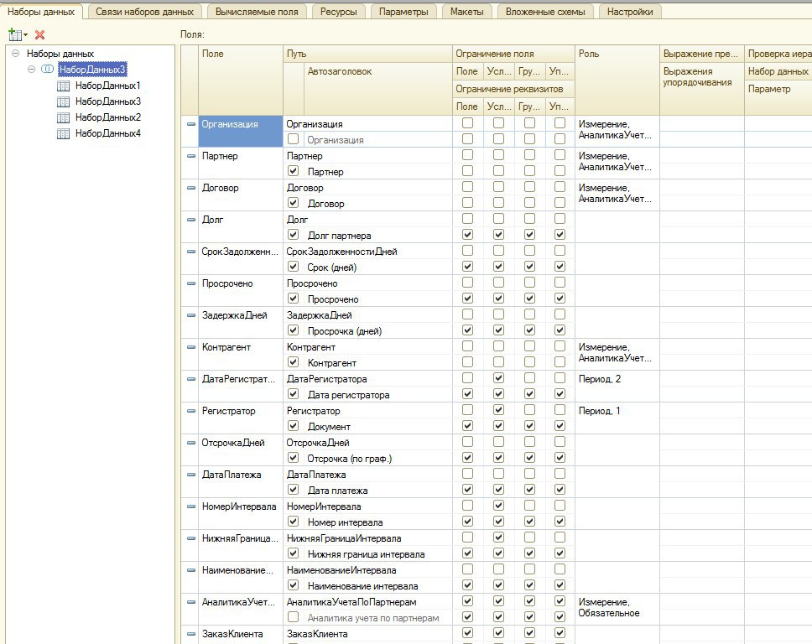Viewport: 812px width, 644px height.
Task: Click the field icon of the ДатаРегистратора row
Action: (x=191, y=379)
